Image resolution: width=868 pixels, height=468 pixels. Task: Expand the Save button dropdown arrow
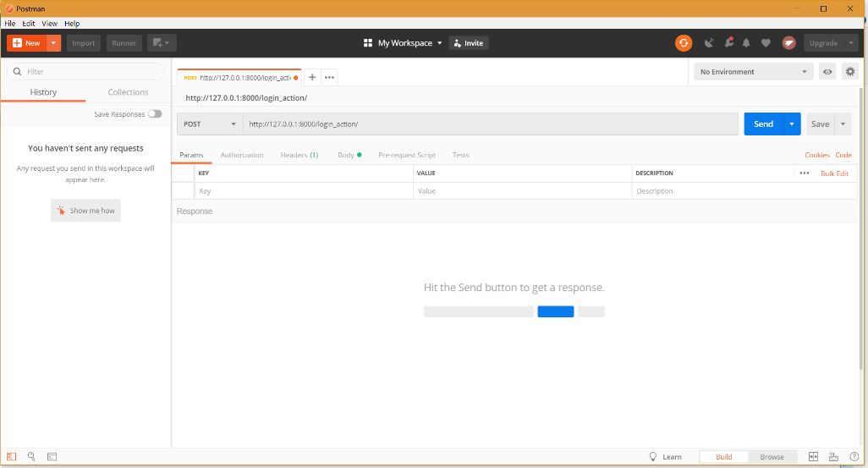click(x=843, y=124)
